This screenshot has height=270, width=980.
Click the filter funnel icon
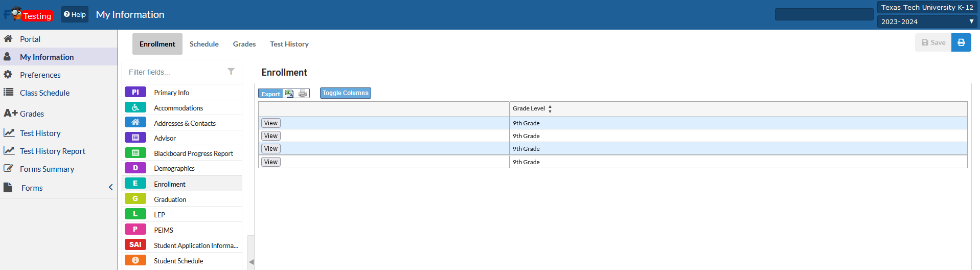231,72
